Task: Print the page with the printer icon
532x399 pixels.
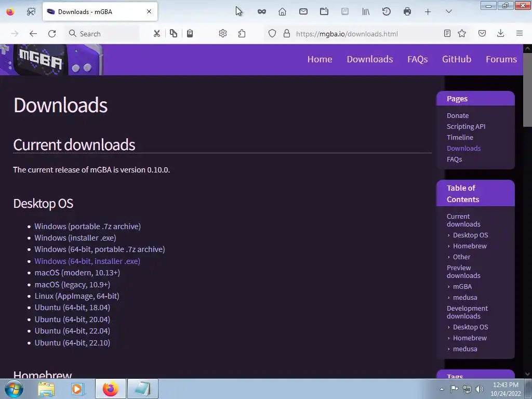Action: [407, 11]
